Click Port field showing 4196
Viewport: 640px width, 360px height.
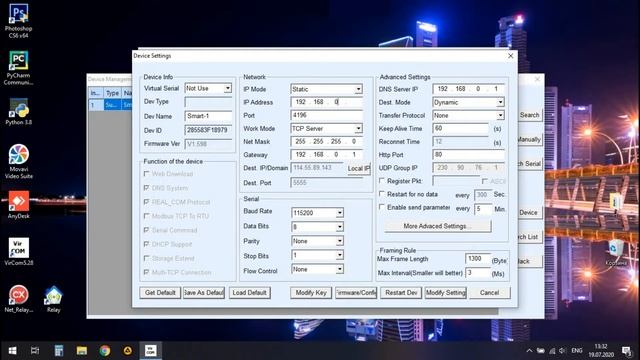(x=327, y=116)
